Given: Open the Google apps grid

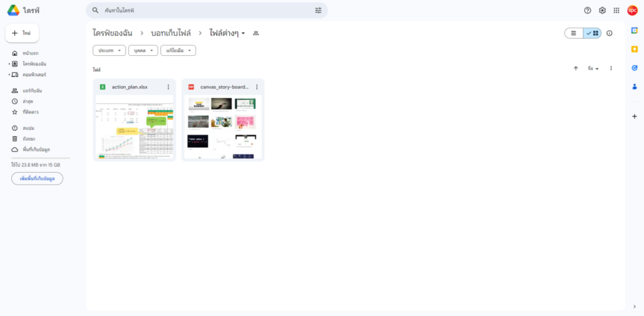Looking at the screenshot, I should tap(616, 11).
